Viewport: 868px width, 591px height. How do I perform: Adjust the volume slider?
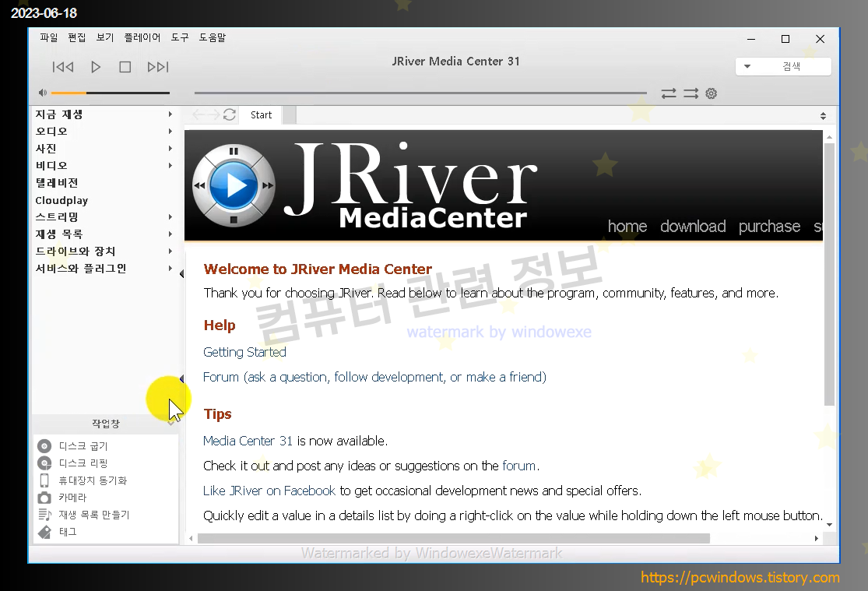click(x=111, y=93)
